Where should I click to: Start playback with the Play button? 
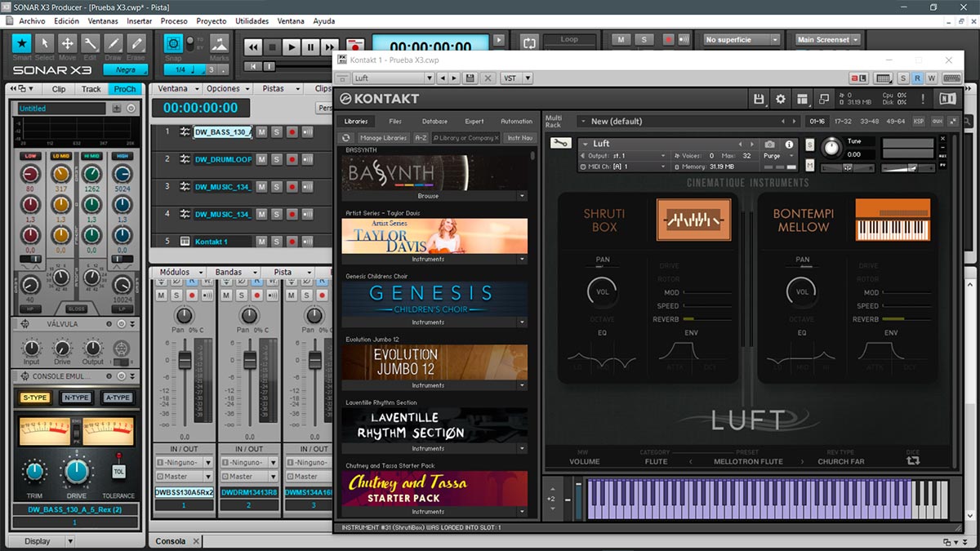coord(292,47)
